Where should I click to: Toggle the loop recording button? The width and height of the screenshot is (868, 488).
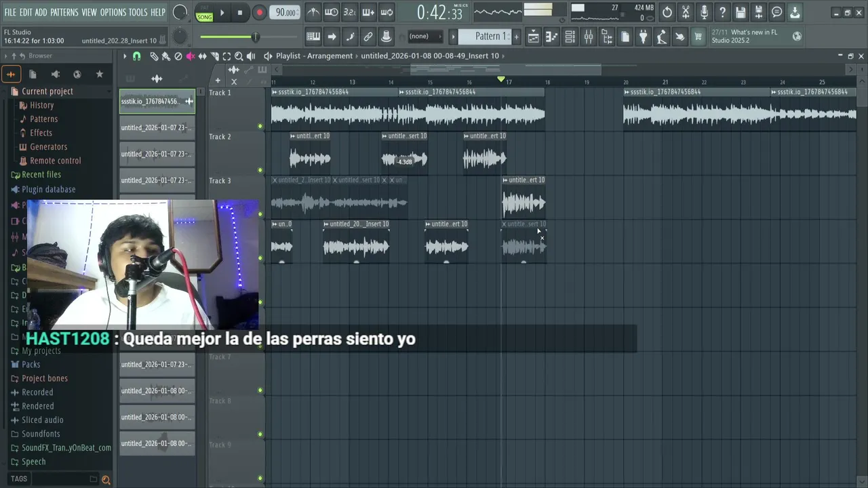pyautogui.click(x=387, y=12)
